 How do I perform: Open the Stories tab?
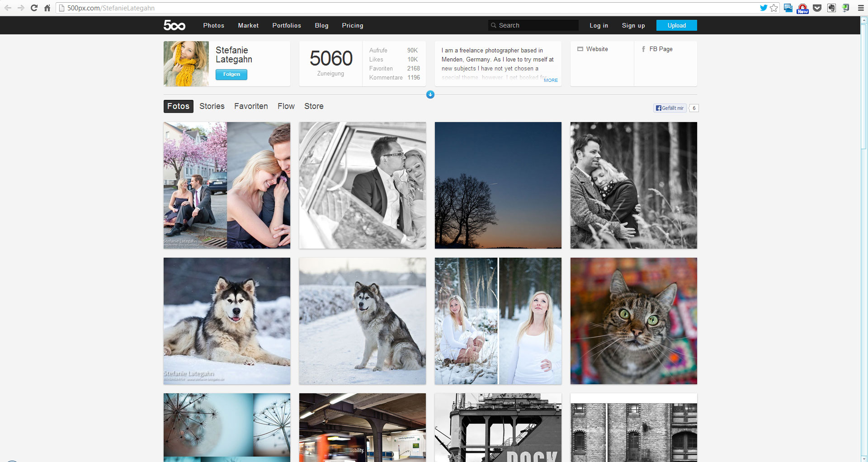[212, 106]
